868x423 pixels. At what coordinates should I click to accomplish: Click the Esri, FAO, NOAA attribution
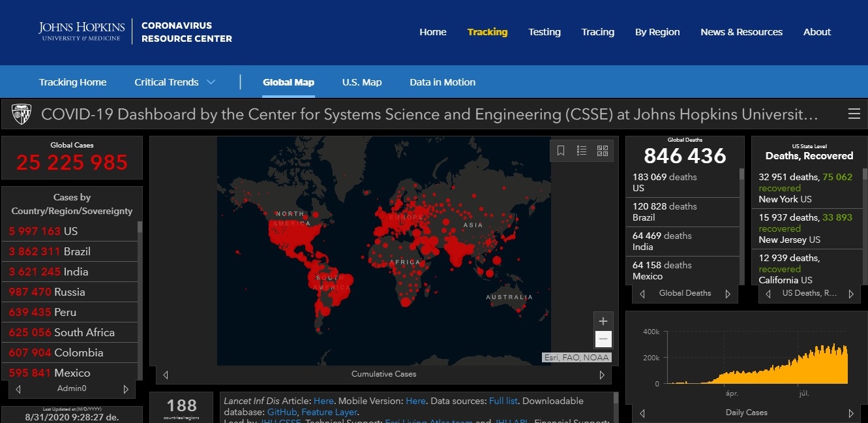pos(576,357)
